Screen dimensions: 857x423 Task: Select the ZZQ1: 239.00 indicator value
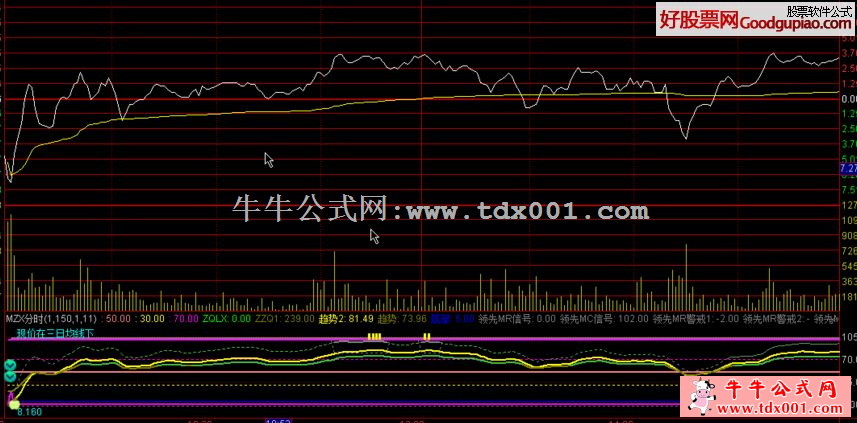tap(284, 319)
